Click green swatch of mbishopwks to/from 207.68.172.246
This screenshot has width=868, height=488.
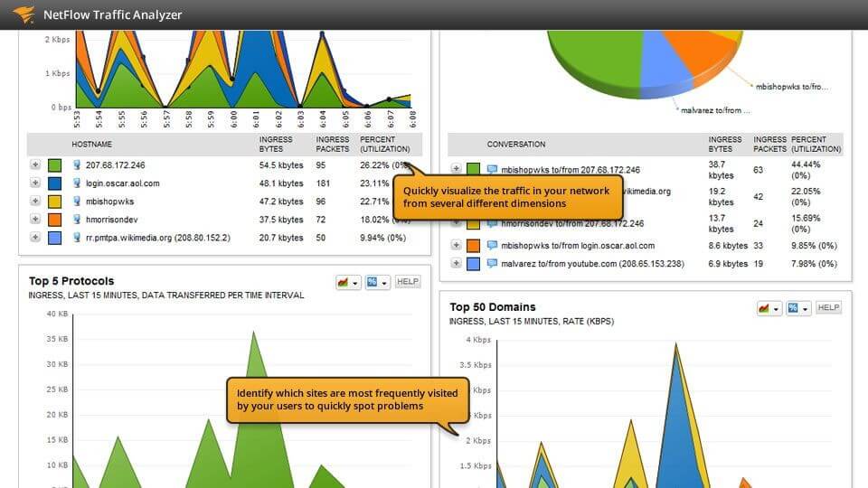pos(473,169)
